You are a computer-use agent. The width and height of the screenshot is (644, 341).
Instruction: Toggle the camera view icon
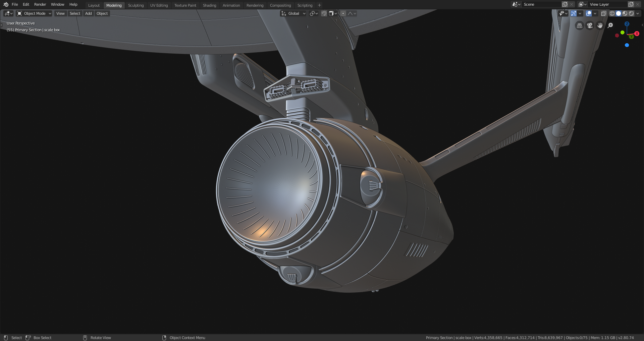tap(590, 25)
